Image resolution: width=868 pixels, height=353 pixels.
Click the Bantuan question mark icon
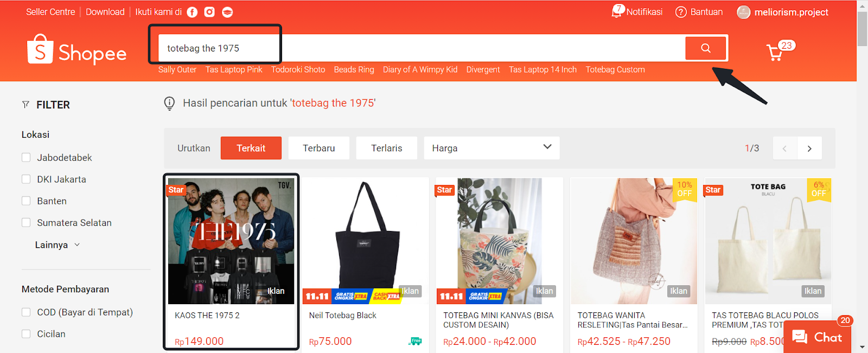pyautogui.click(x=681, y=12)
